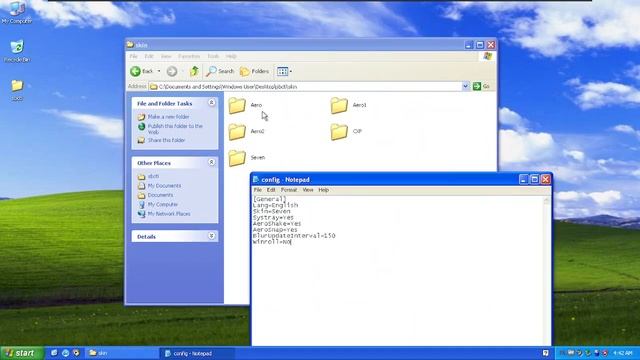Maximize the config Notepad window

coord(534,180)
